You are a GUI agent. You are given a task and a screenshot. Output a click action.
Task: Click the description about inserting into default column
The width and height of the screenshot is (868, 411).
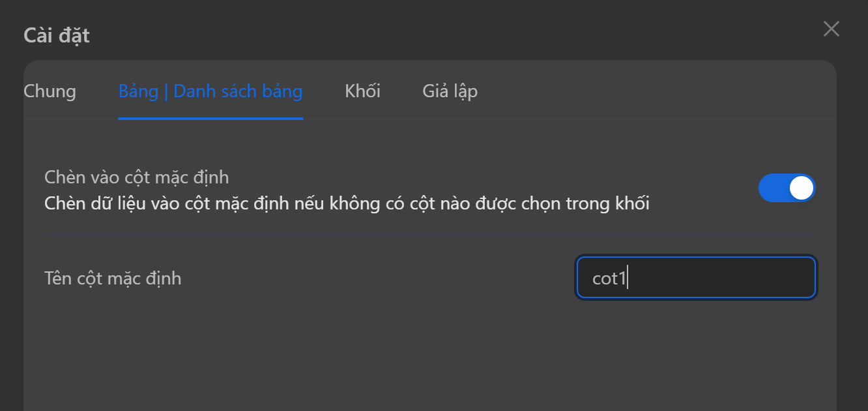coord(347,204)
